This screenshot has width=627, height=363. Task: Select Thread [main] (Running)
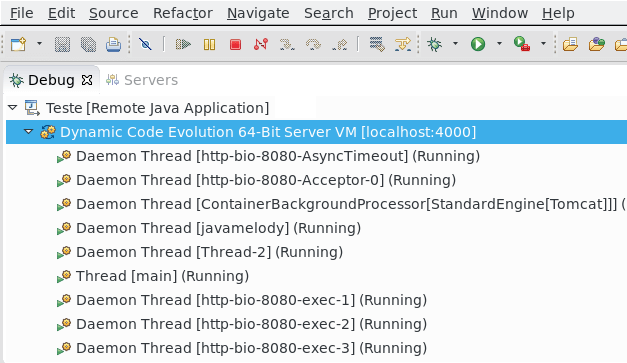tap(162, 276)
